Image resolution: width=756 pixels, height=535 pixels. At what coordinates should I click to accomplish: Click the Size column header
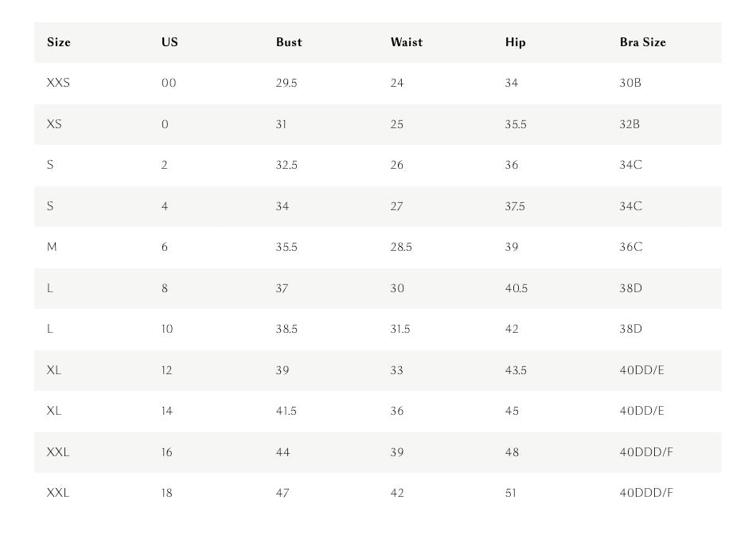59,42
